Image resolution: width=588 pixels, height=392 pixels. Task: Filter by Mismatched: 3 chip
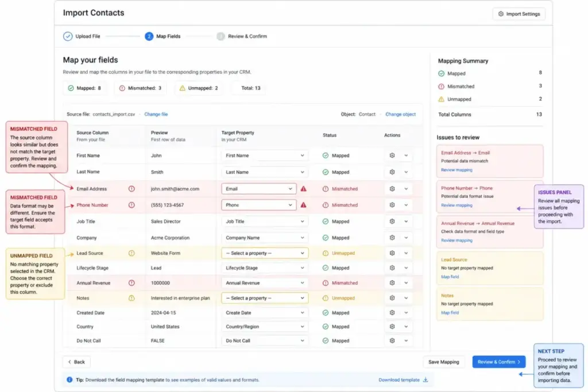click(x=141, y=88)
